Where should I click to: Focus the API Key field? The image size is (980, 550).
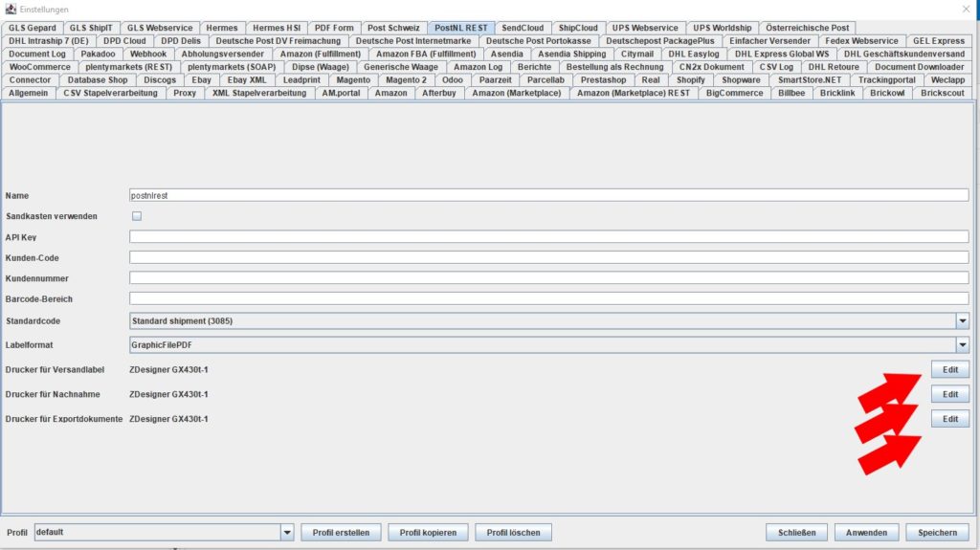548,237
